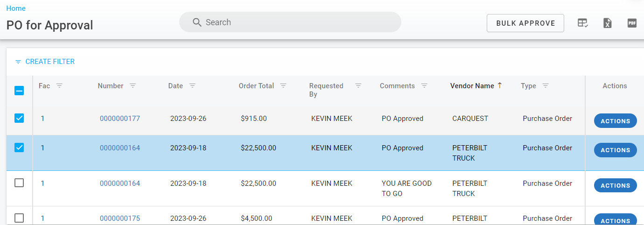The height and width of the screenshot is (225, 644).
Task: Open the Order Total column filter icon
Action: click(x=283, y=86)
